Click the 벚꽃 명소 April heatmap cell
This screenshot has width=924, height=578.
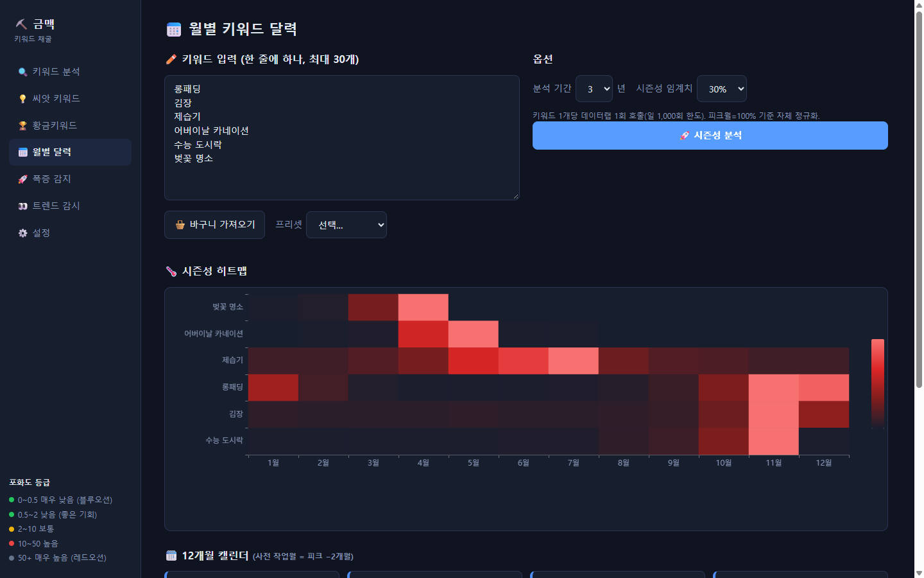click(424, 307)
